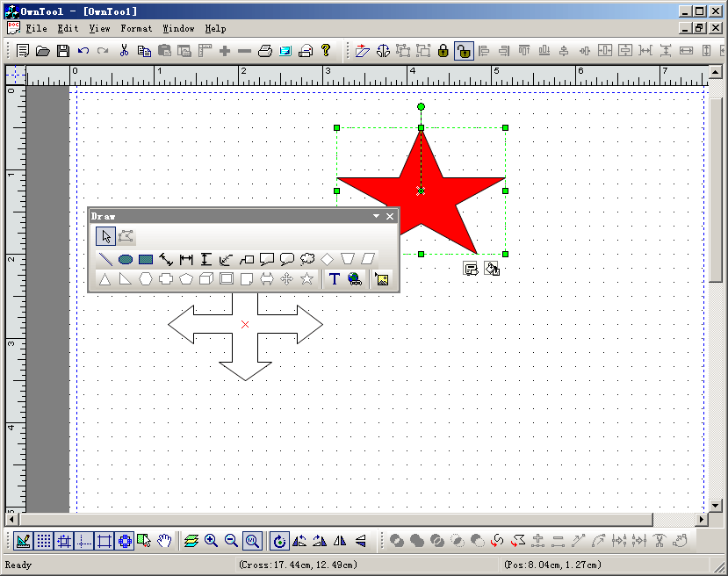The image size is (728, 576).
Task: Select the triangle shape in Draw palette
Action: [105, 279]
